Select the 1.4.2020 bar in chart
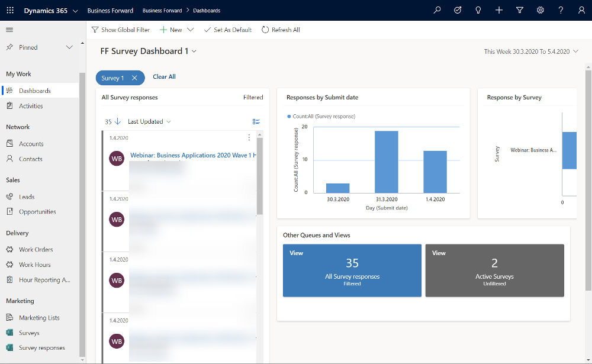Image resolution: width=592 pixels, height=364 pixels. tap(435, 172)
